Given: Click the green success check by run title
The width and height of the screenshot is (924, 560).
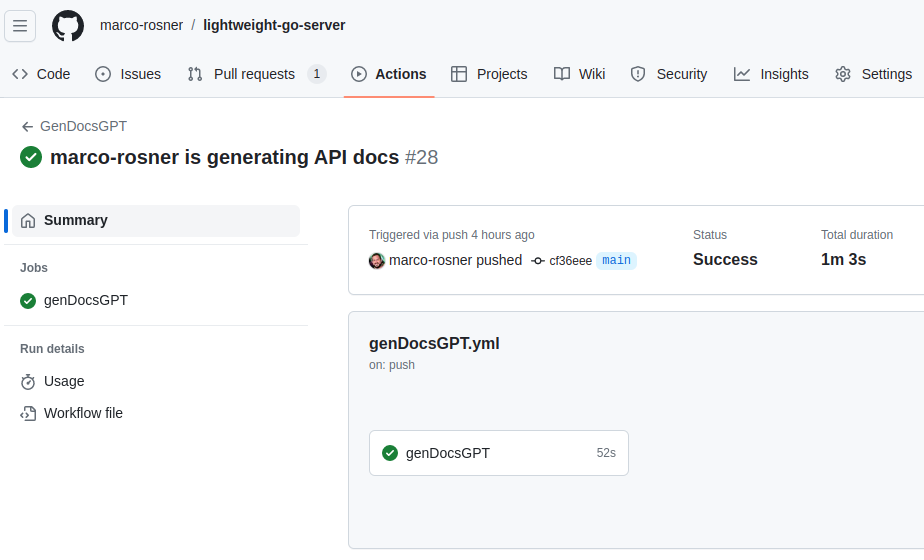Looking at the screenshot, I should tap(31, 157).
